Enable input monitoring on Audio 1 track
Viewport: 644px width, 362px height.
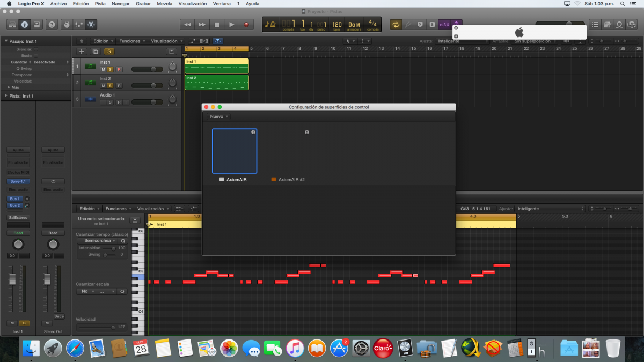tap(126, 102)
